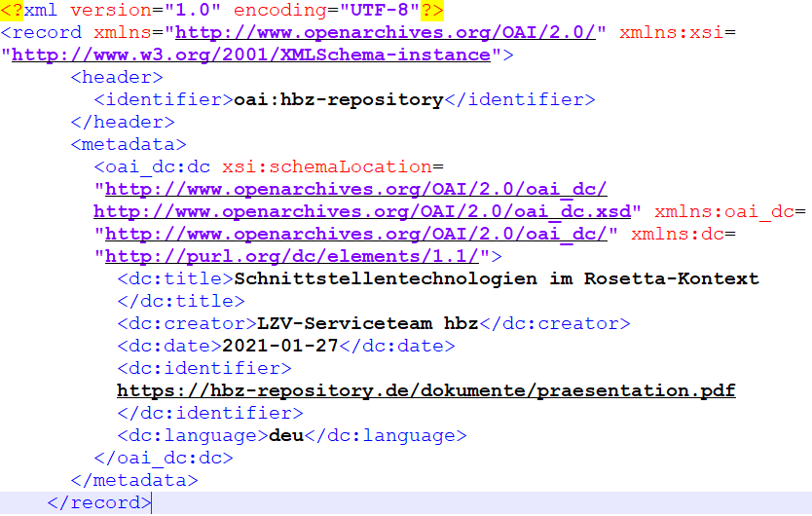Screen dimensions: 812x516
Task: Open the XMLSchema-instance namespace link
Action: click(x=251, y=55)
